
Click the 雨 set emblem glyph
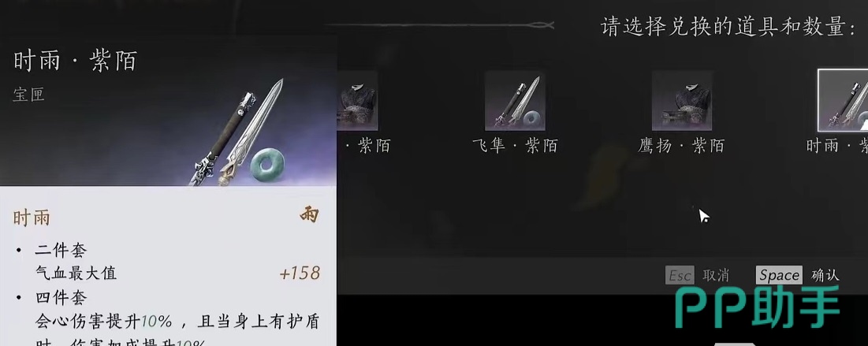click(x=309, y=215)
